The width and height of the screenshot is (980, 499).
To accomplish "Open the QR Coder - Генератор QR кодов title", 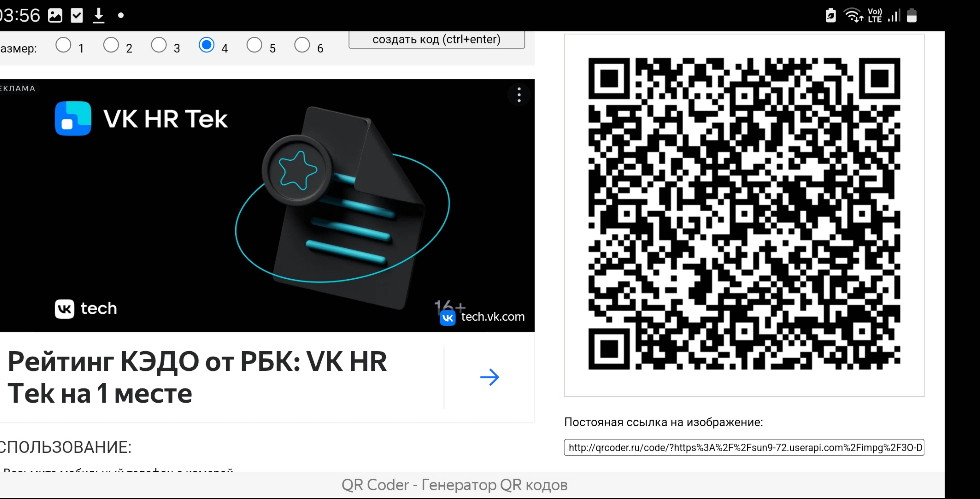I will click(455, 485).
